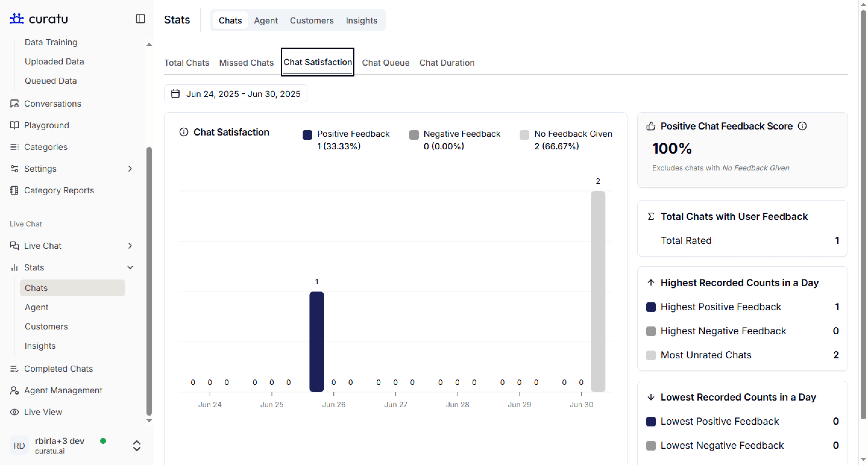868x465 pixels.
Task: Click the calendar icon in date picker
Action: [x=175, y=94]
